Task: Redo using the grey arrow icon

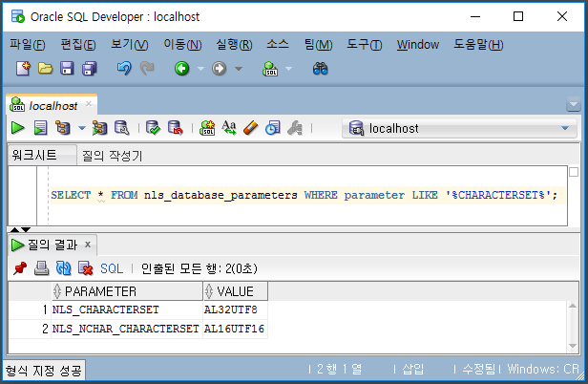Action: (x=147, y=69)
